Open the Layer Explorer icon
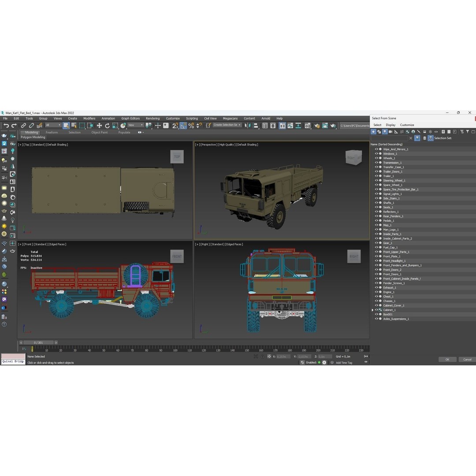Screen dimensions: 476x476 [x=273, y=126]
